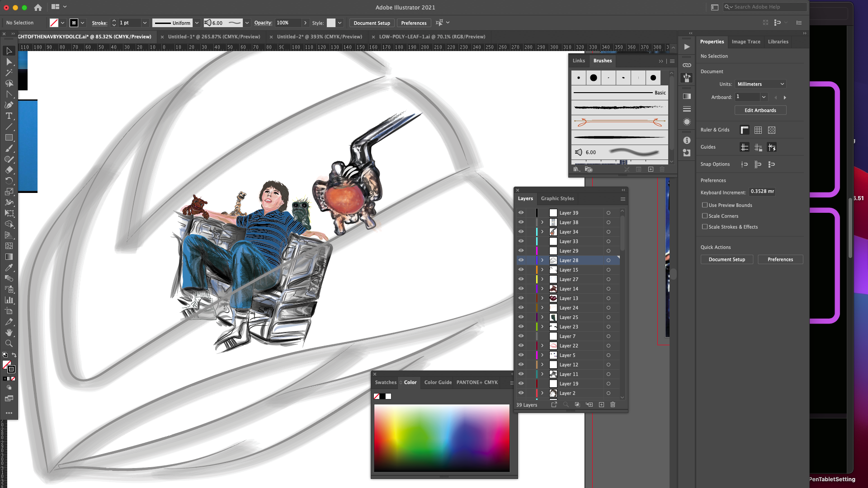868x488 pixels.
Task: Enable Use Preview Bounds checkbox
Action: 704,205
